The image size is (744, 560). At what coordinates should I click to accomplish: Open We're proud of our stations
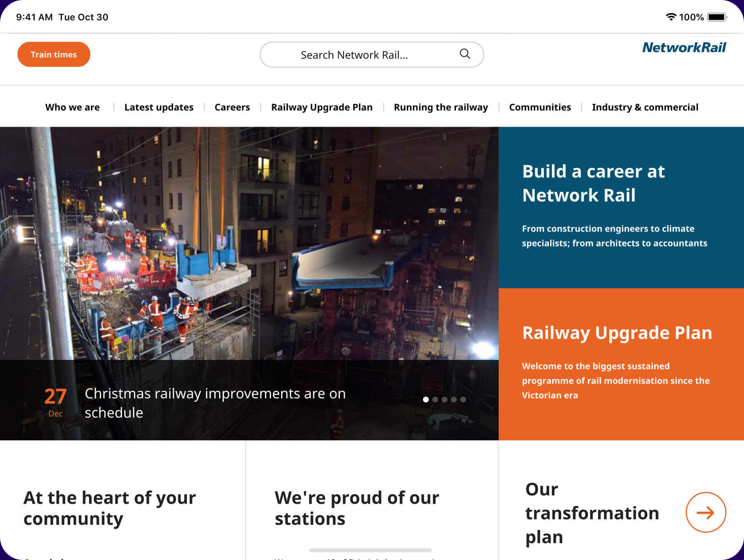click(357, 508)
